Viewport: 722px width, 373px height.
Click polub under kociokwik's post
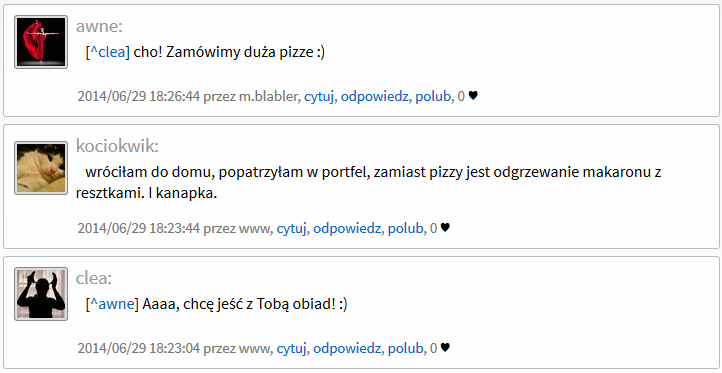tap(405, 228)
